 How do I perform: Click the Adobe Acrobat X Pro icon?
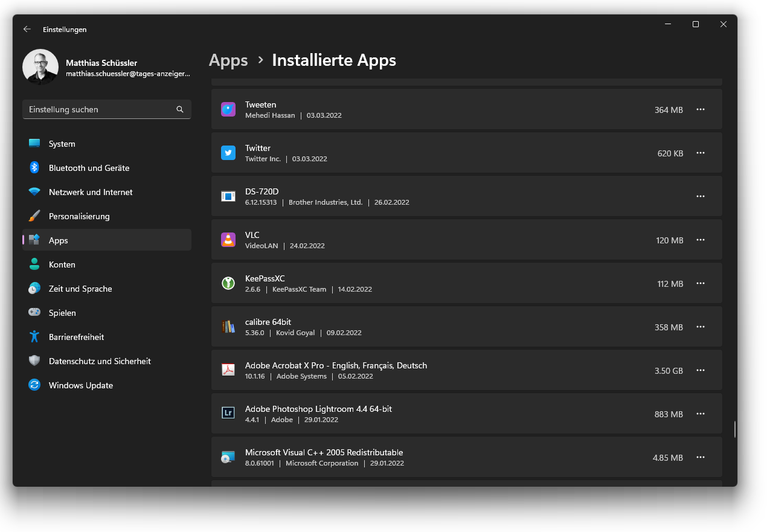228,370
